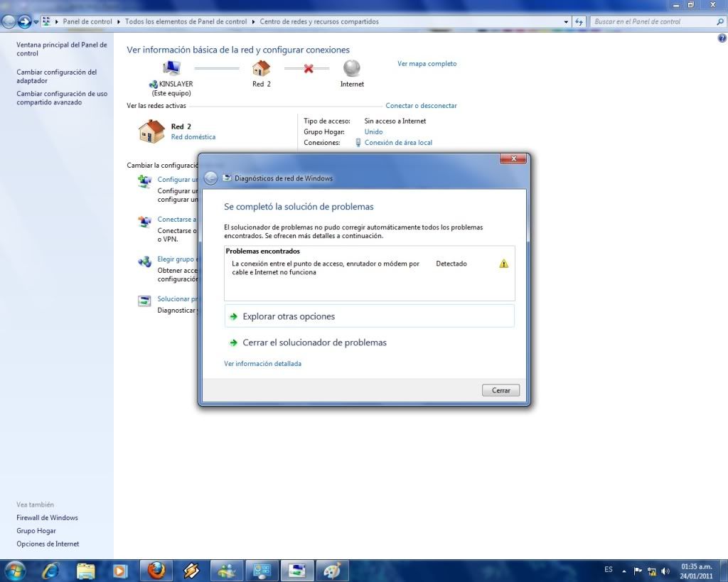Open the address bar history dropdown
The image size is (728, 582).
click(x=566, y=22)
